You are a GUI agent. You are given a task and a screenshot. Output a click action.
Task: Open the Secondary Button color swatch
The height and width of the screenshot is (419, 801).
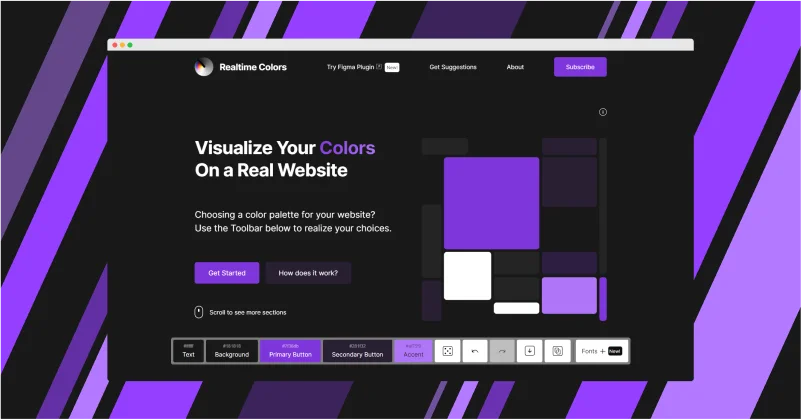click(x=357, y=351)
